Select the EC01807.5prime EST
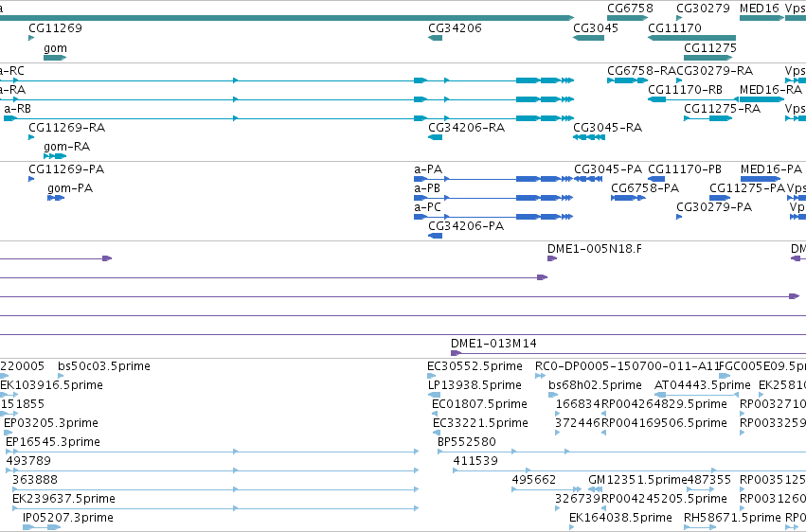Screen dimensions: 806x532 [435, 414]
